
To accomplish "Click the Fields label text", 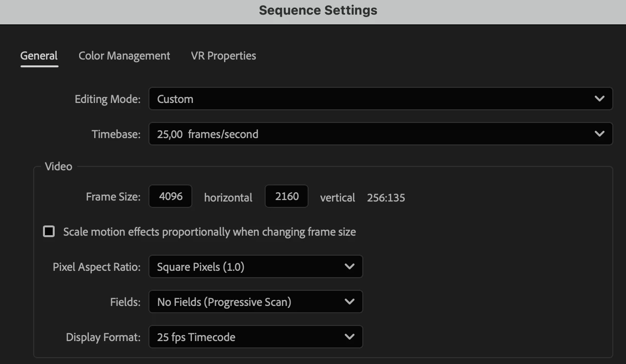I will pyautogui.click(x=125, y=303).
